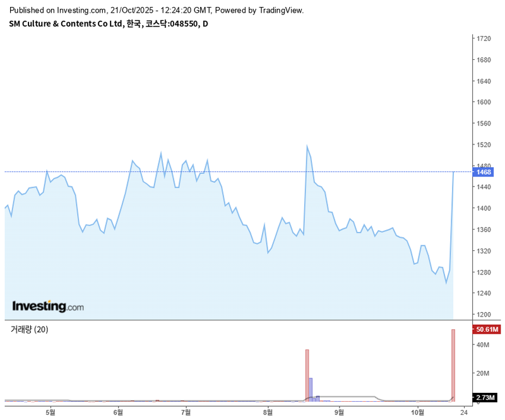Click the 7월 label on time axis
Image resolution: width=505 pixels, height=420 pixels.
pyautogui.click(x=186, y=412)
